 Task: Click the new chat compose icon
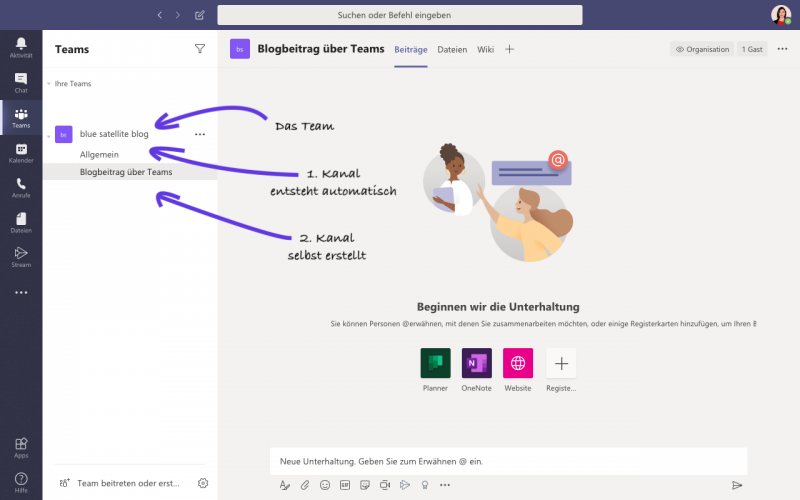tap(200, 15)
